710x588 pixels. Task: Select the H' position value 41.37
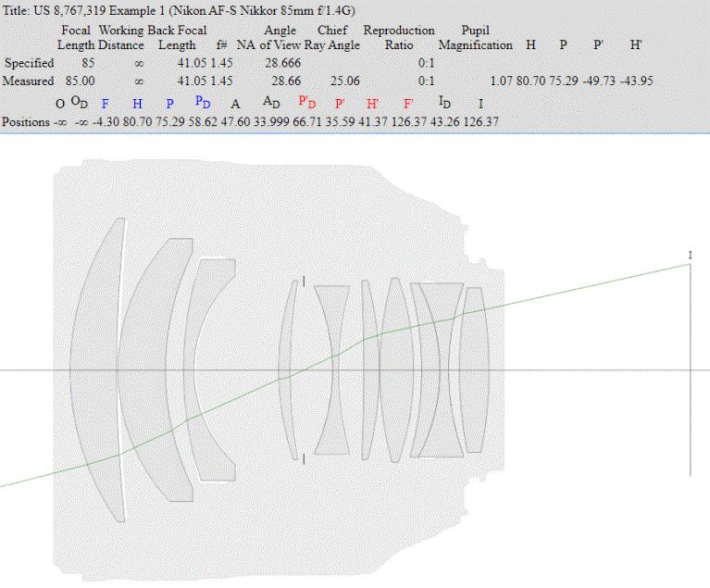373,122
